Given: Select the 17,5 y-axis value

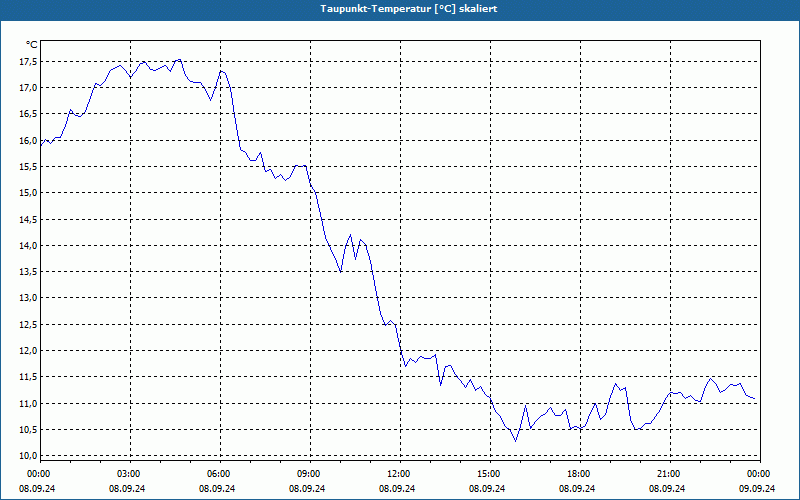Looking at the screenshot, I should tap(28, 62).
